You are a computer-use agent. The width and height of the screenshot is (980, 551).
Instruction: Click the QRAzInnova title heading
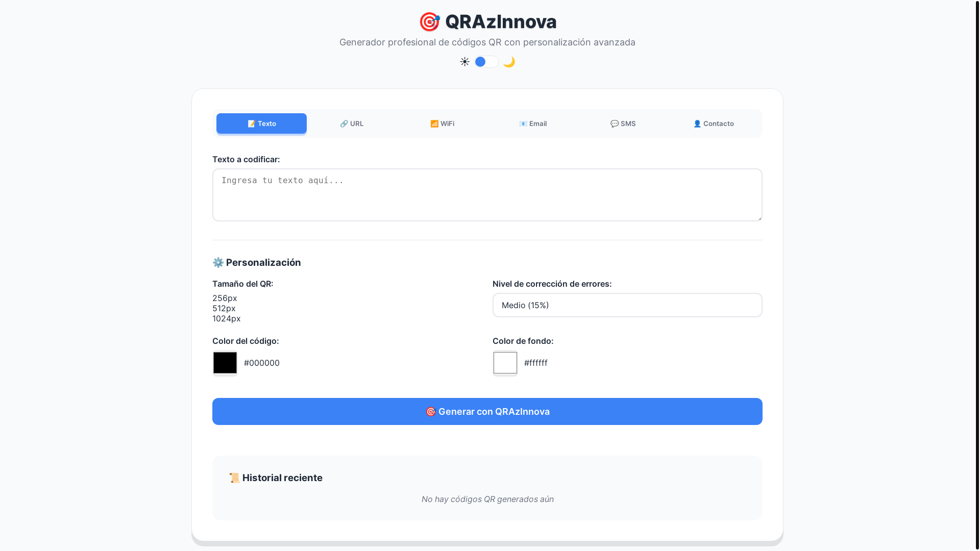[501, 21]
